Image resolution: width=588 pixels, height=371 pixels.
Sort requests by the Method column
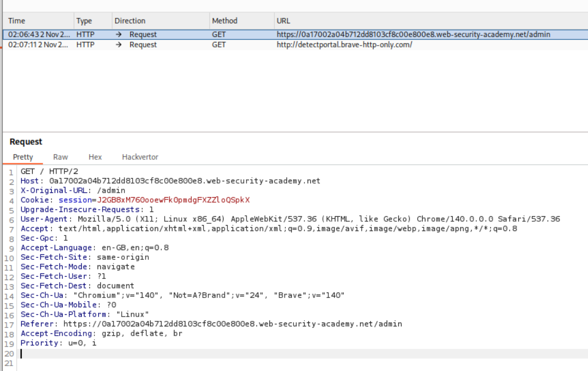224,21
